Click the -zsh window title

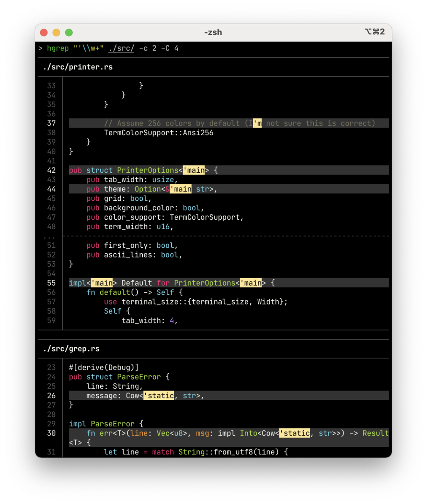tap(213, 32)
